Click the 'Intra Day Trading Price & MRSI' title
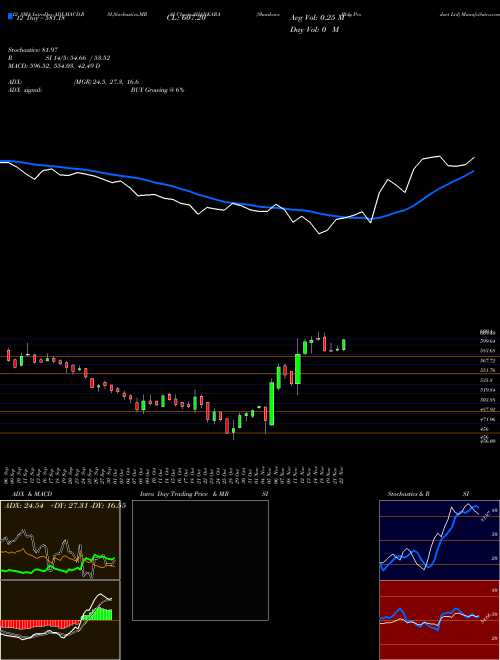The image size is (500, 660). click(204, 494)
